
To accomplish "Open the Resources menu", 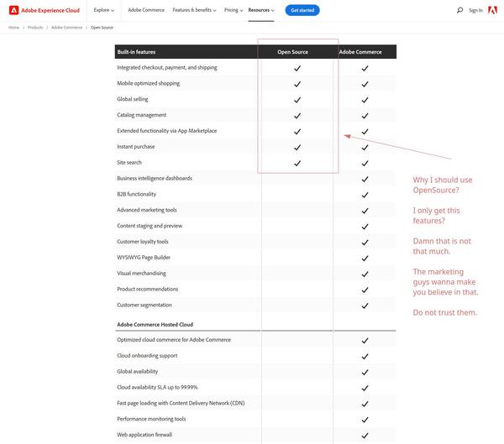I will (x=260, y=10).
